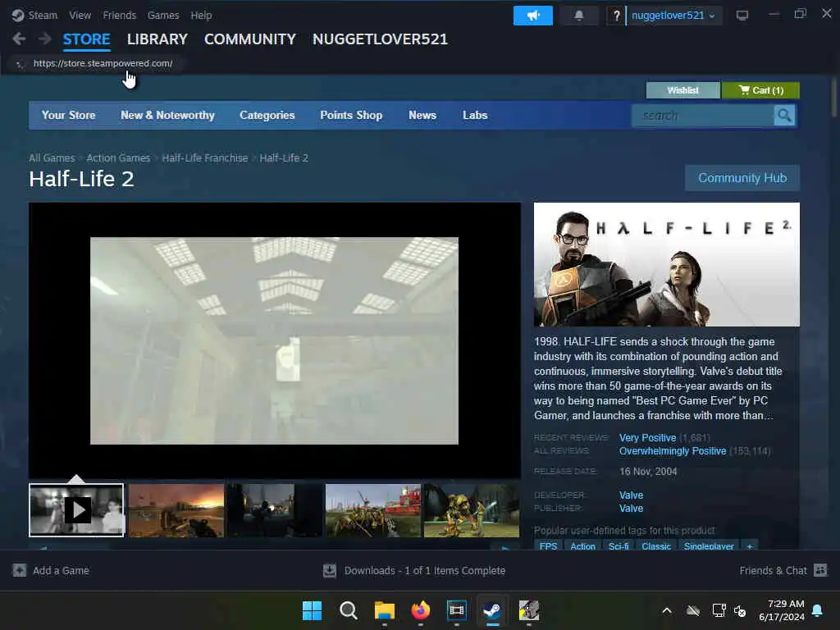
Task: Open the Steam menu
Action: point(43,15)
